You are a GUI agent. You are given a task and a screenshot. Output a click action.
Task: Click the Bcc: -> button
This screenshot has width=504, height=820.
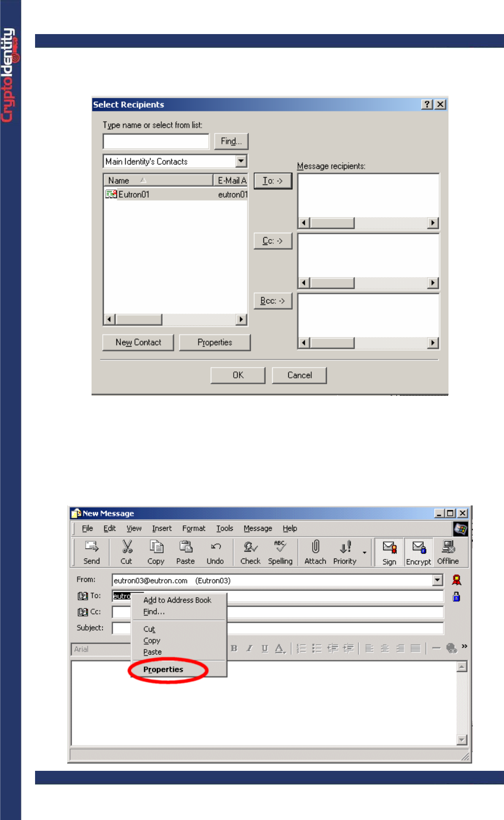coord(273,300)
